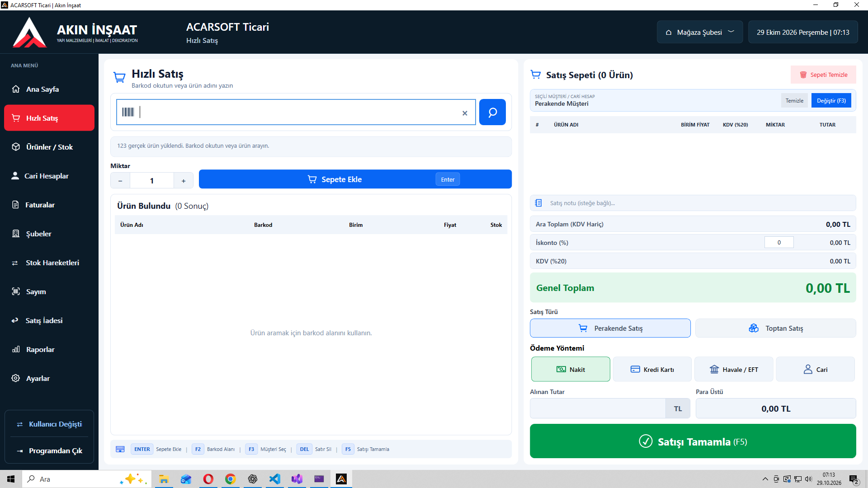Open Google Chrome from taskbar

(x=230, y=479)
